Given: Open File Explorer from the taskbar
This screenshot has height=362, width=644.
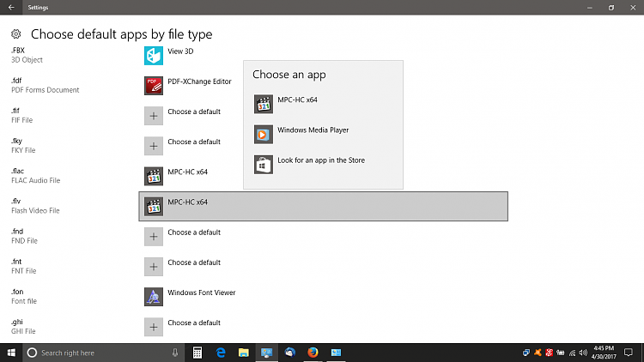Looking at the screenshot, I should pyautogui.click(x=244, y=353).
